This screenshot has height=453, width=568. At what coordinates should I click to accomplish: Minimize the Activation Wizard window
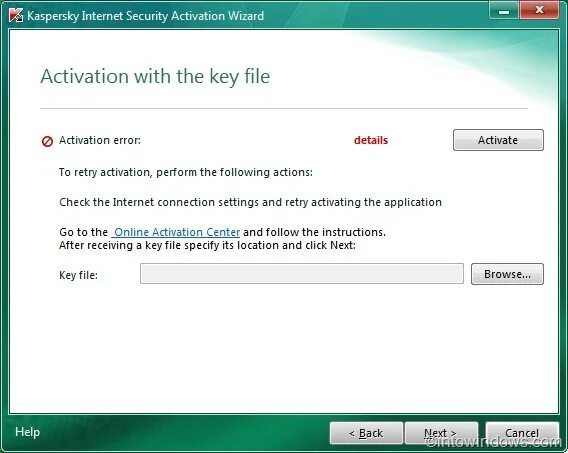click(x=504, y=11)
